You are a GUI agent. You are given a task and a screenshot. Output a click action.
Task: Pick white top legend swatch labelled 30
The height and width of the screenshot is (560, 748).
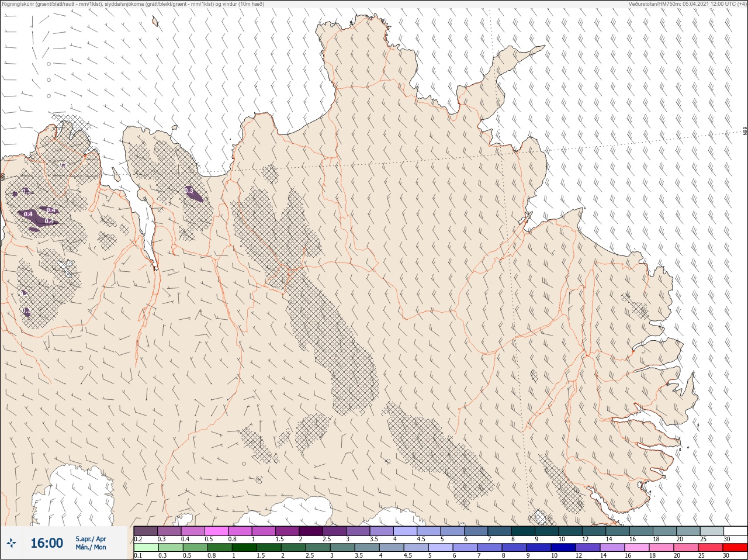(736, 531)
